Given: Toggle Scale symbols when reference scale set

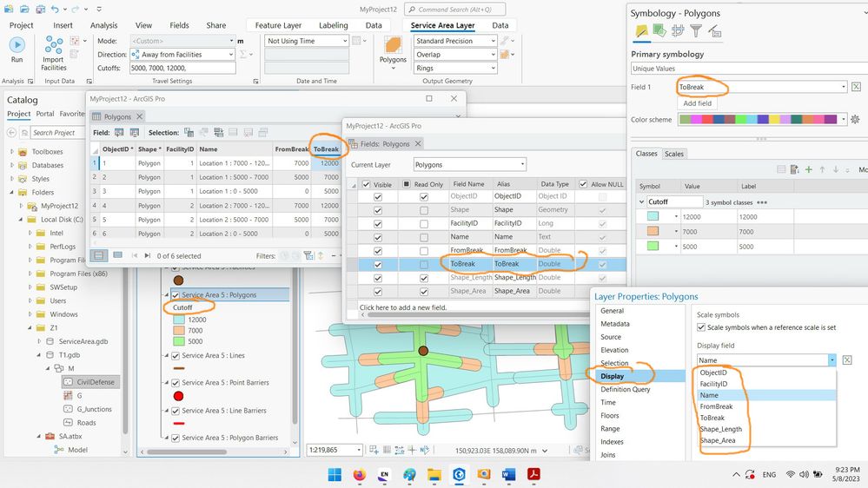Looking at the screenshot, I should [702, 327].
